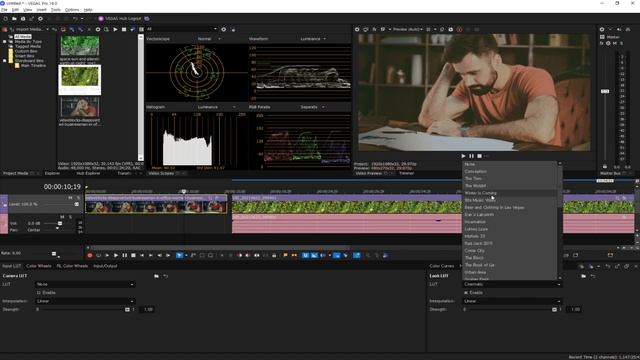The height and width of the screenshot is (360, 640).
Task: Mute the audio track
Action: (62, 217)
